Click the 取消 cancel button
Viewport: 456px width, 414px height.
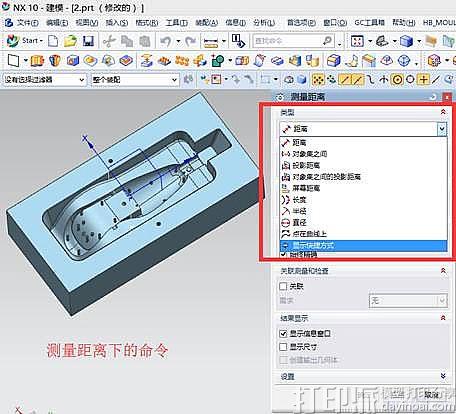(432, 395)
